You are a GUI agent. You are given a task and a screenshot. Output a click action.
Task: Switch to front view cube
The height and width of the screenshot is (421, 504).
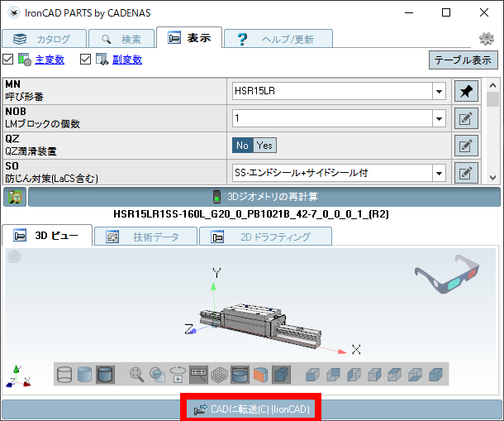pyautogui.click(x=312, y=375)
